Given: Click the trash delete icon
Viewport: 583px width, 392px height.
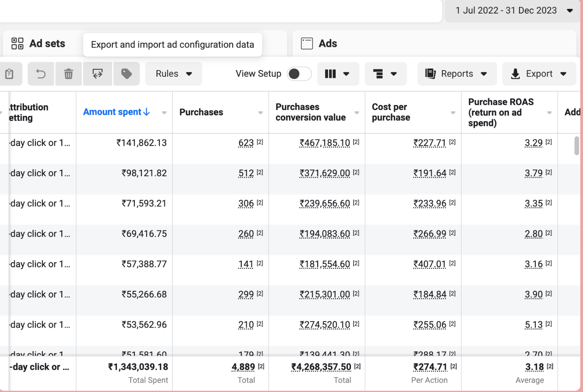Looking at the screenshot, I should pos(69,74).
